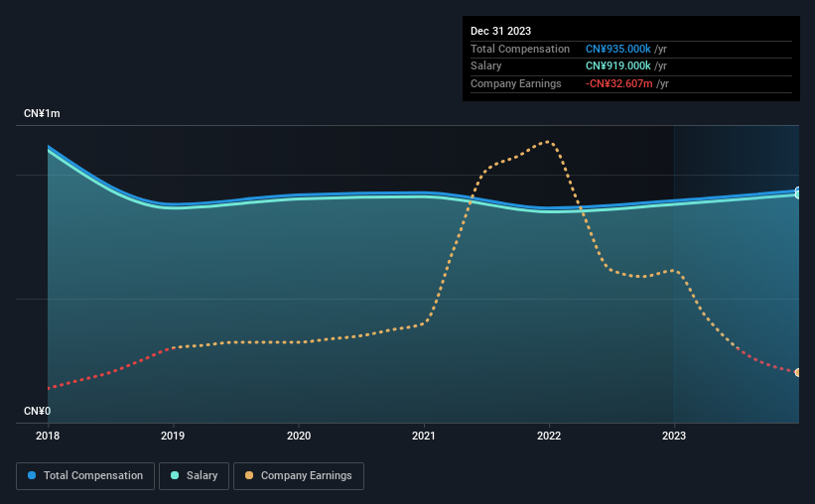This screenshot has width=815, height=504.
Task: Click the Dec 31 2023 tooltip date
Action: pyautogui.click(x=500, y=31)
